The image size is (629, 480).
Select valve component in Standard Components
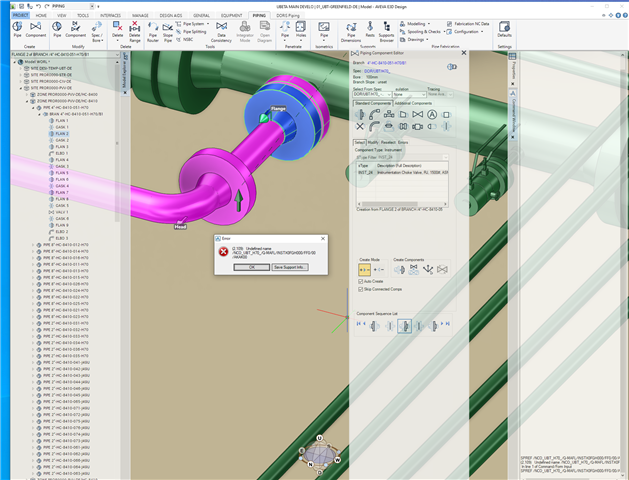click(x=417, y=115)
